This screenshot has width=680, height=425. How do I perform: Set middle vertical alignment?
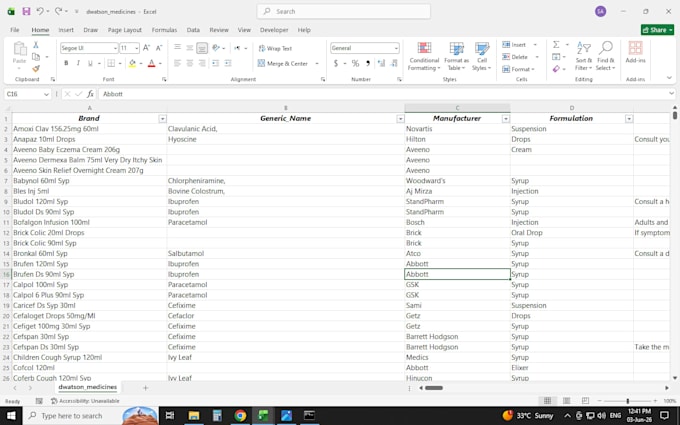[190, 48]
